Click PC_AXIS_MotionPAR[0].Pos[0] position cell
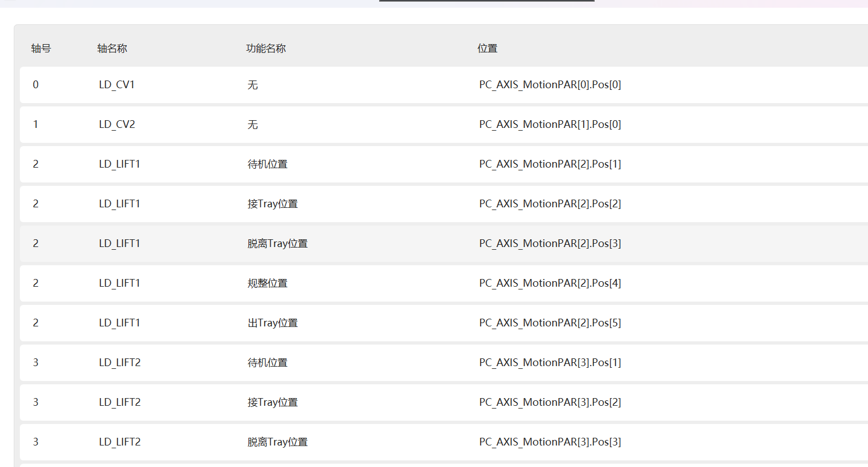Viewport: 868px width, 467px height. (x=550, y=85)
